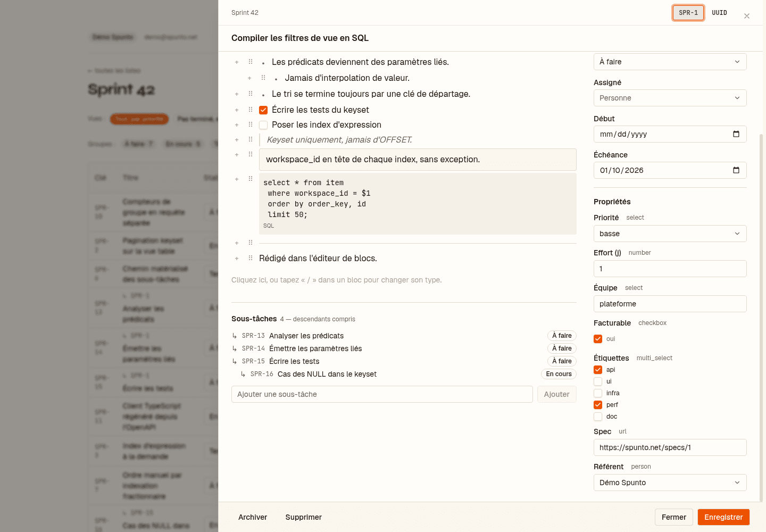Click the add-block plus beside "Rédigé dans l'éditeur de blocs"
This screenshot has height=532, width=766.
point(237,259)
